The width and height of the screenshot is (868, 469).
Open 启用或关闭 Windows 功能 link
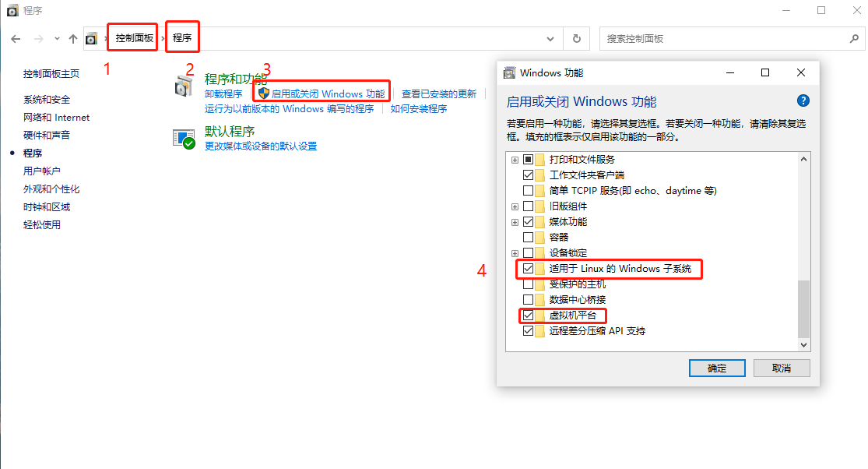328,94
